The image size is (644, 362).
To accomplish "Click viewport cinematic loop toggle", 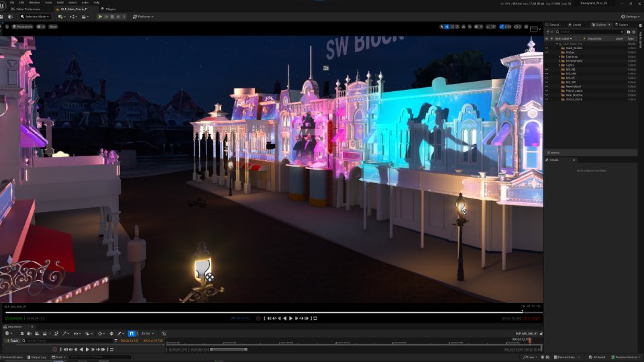I will (315, 318).
